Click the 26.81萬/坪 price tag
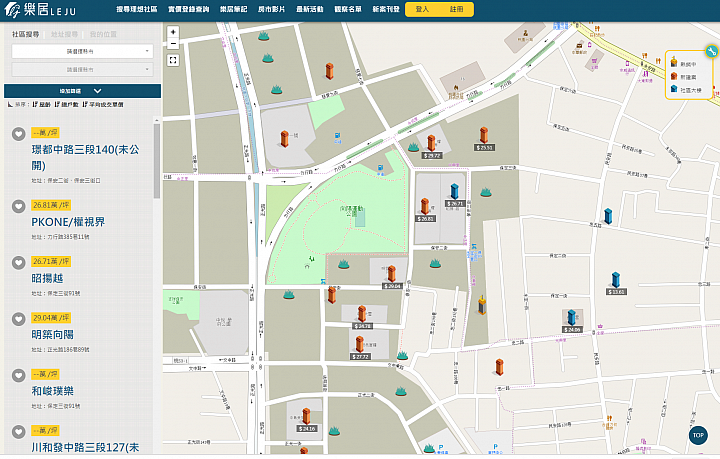 pos(51,205)
